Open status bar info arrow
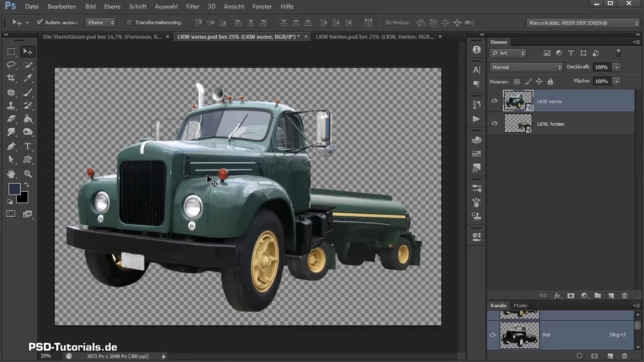This screenshot has height=362, width=644. click(164, 356)
